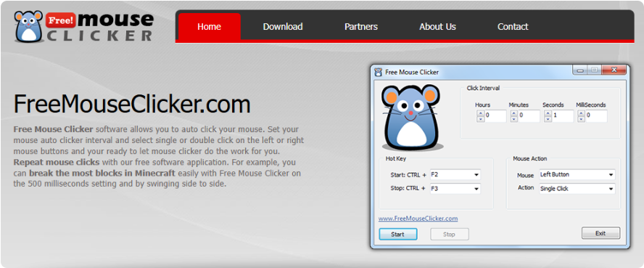
Task: Click the Home tab
Action: pos(209,27)
